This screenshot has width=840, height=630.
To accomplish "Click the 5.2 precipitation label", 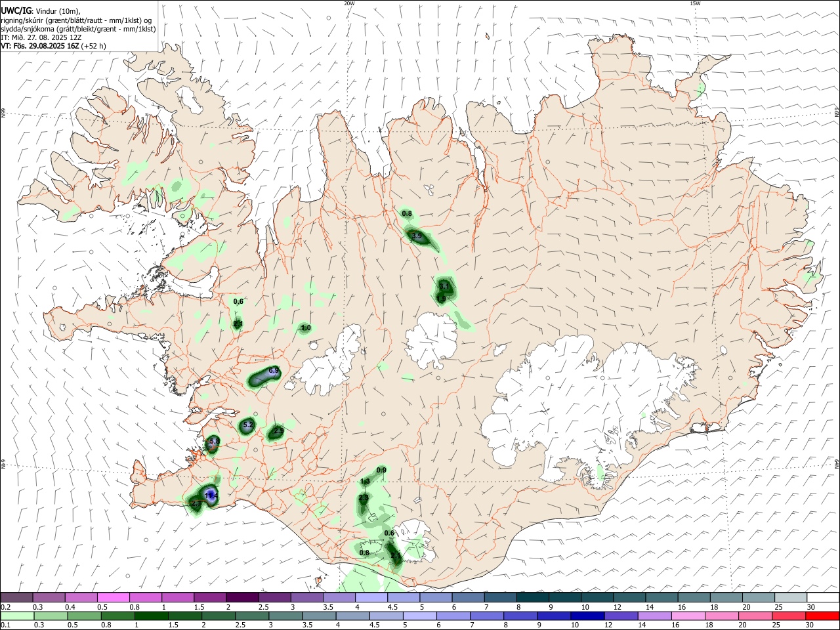I will click(248, 425).
